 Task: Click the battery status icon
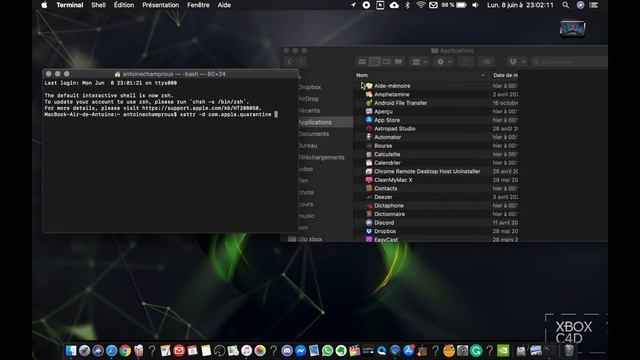pyautogui.click(x=461, y=5)
